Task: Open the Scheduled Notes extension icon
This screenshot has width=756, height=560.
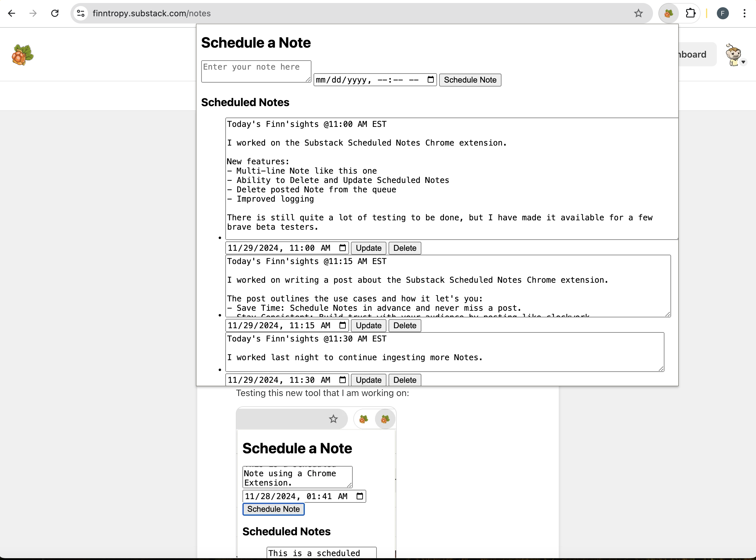Action: [668, 13]
